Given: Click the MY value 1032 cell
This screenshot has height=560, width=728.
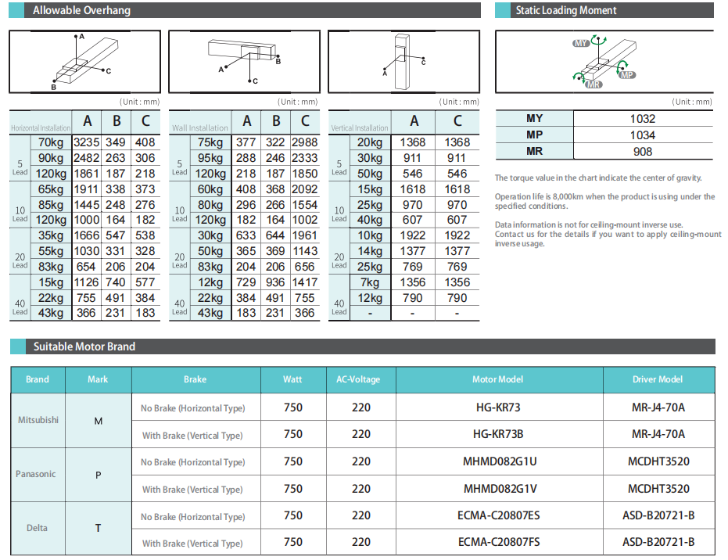Looking at the screenshot, I should coord(642,119).
